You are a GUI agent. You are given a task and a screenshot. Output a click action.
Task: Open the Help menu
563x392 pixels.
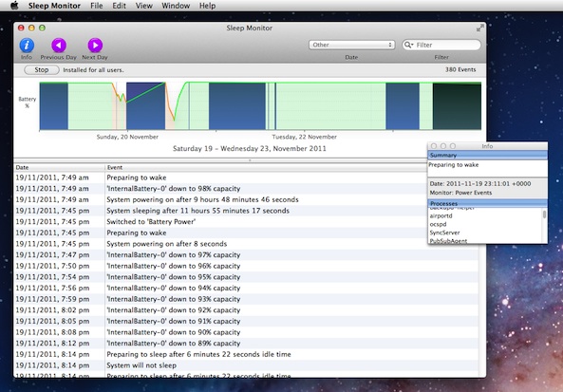click(208, 6)
